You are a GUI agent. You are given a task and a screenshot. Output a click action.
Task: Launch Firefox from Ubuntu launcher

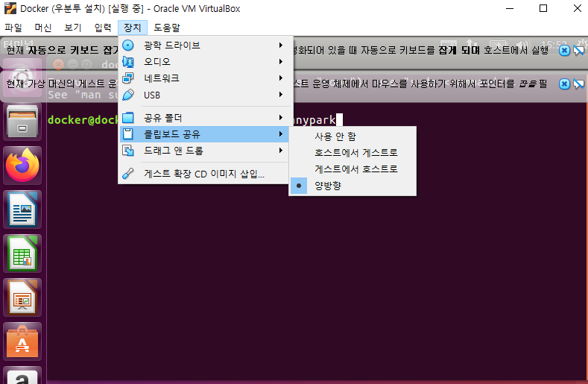(x=22, y=166)
